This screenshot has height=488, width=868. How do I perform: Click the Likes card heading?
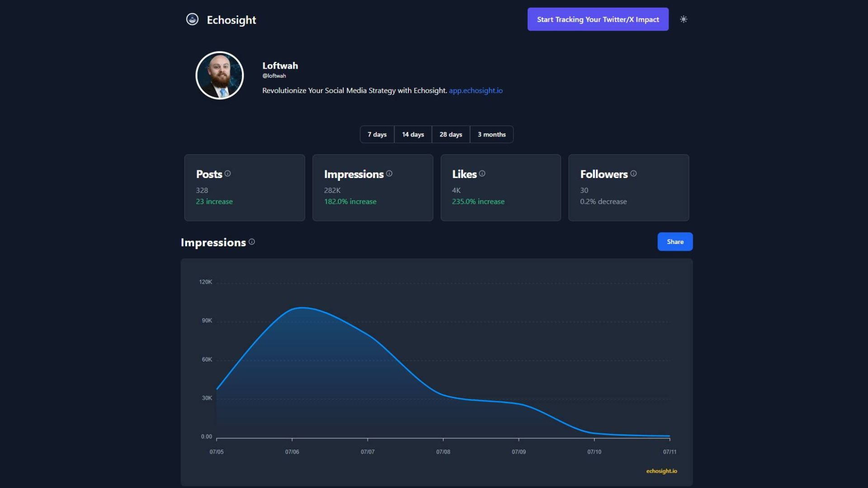click(464, 174)
